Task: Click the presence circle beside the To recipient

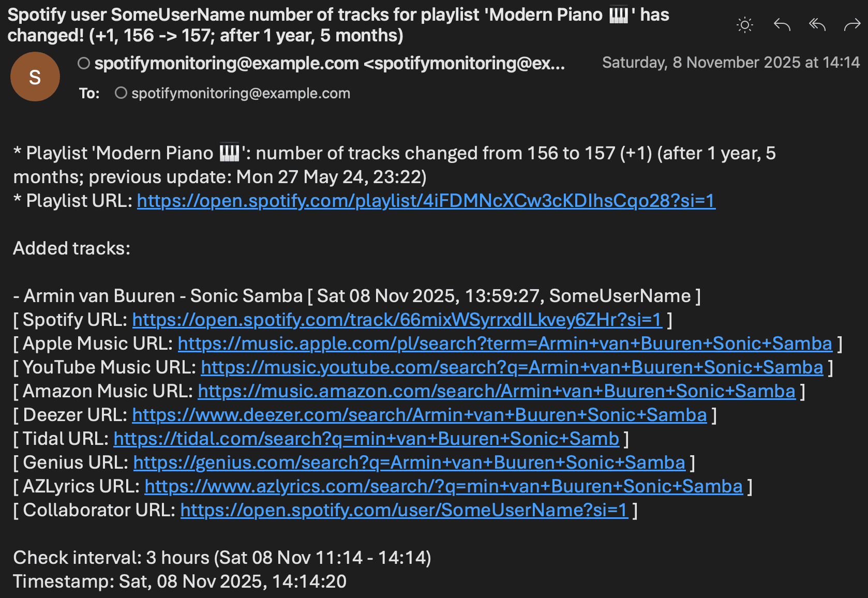Action: click(121, 93)
